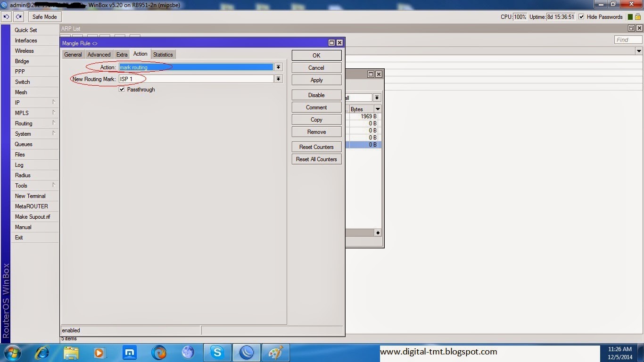644x362 pixels.
Task: Close the Mangle Rule dialog
Action: click(339, 43)
